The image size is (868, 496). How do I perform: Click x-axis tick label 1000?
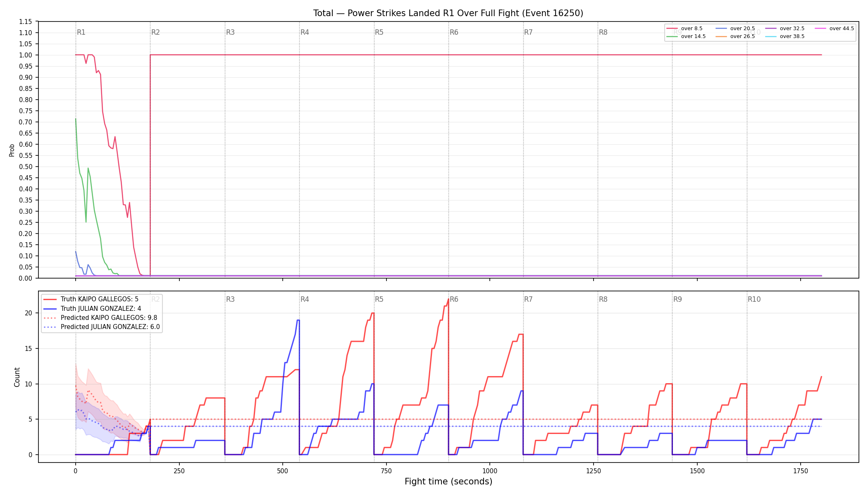coord(490,471)
